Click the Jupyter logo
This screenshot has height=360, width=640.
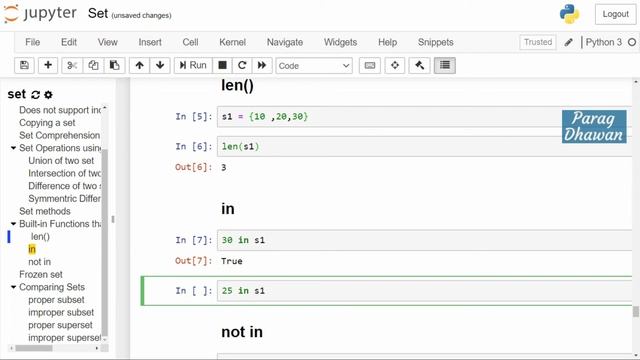pos(40,13)
